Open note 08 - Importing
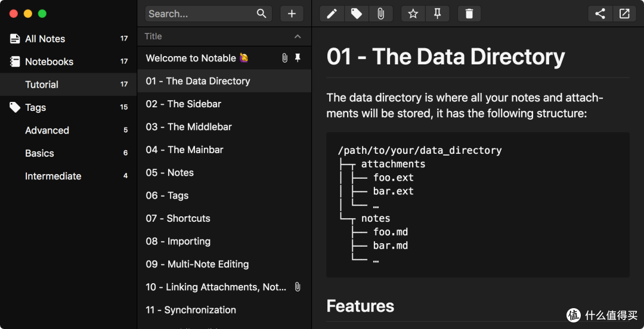The image size is (644, 329). coord(224,241)
